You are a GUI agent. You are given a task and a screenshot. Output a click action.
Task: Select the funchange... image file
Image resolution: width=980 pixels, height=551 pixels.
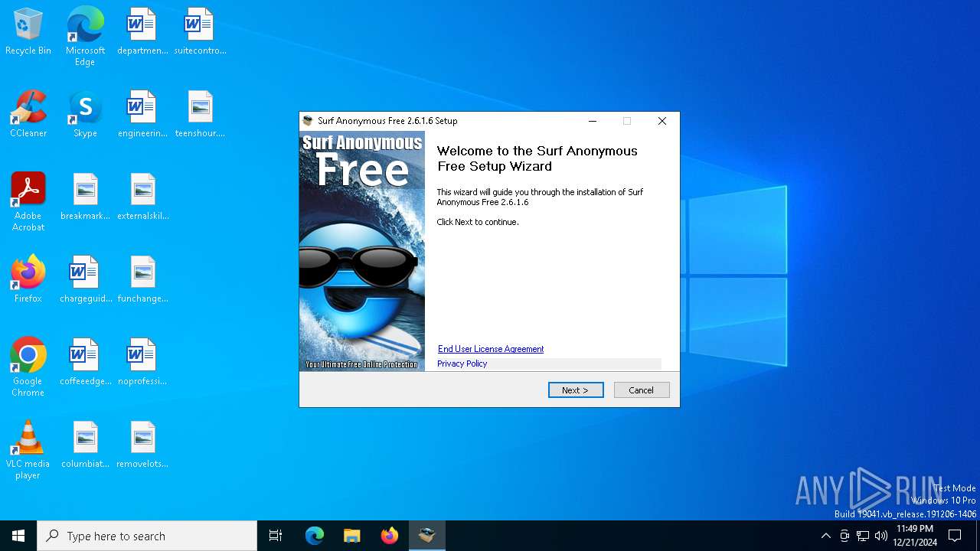click(x=142, y=279)
